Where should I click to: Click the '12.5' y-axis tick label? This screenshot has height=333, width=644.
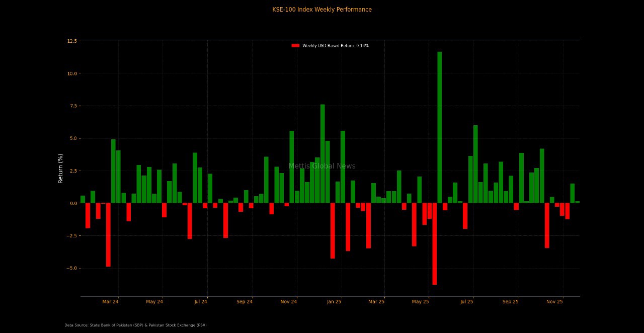click(x=72, y=41)
